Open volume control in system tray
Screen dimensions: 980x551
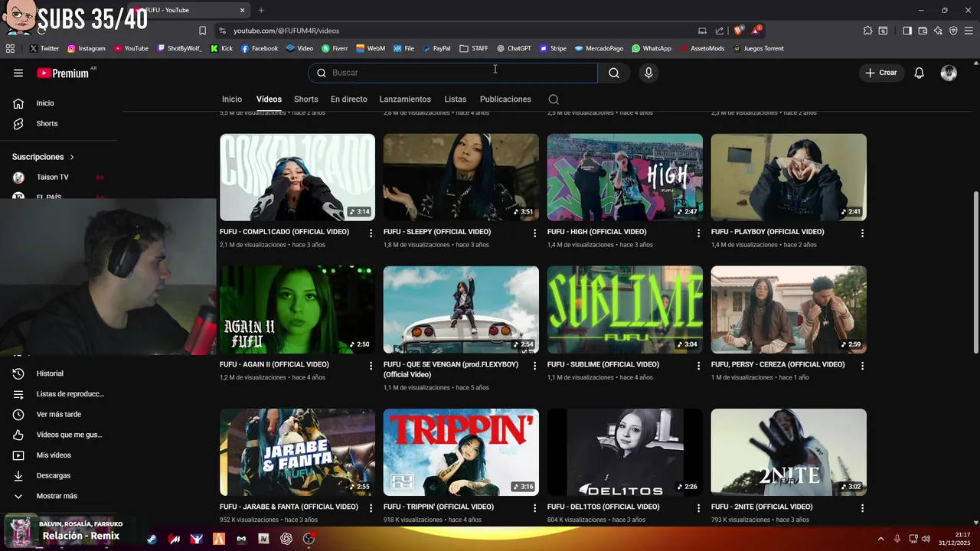(926, 539)
